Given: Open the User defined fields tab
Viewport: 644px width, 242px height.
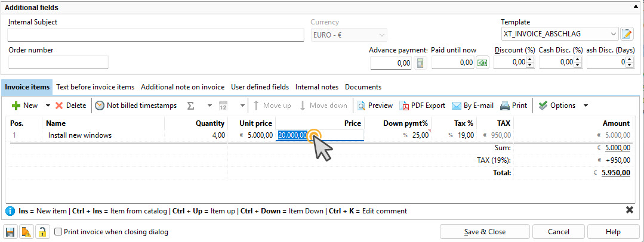Looking at the screenshot, I should (260, 87).
